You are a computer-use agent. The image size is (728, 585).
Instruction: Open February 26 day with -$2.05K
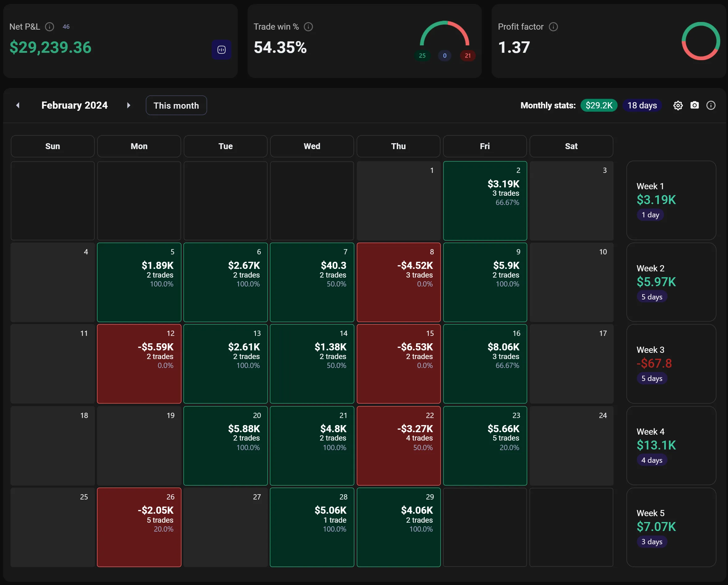[139, 527]
